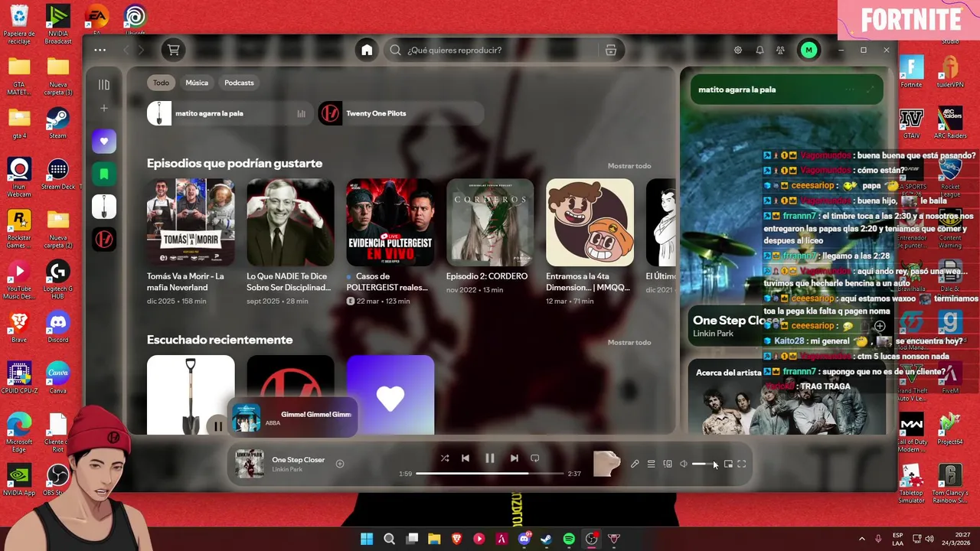
Task: Open the marketplace cart icon
Action: [174, 50]
